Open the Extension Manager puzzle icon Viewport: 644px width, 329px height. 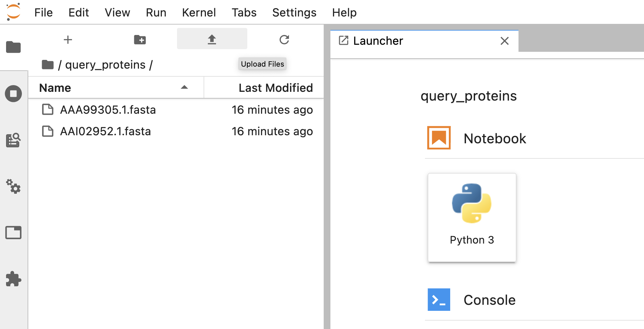(x=13, y=279)
